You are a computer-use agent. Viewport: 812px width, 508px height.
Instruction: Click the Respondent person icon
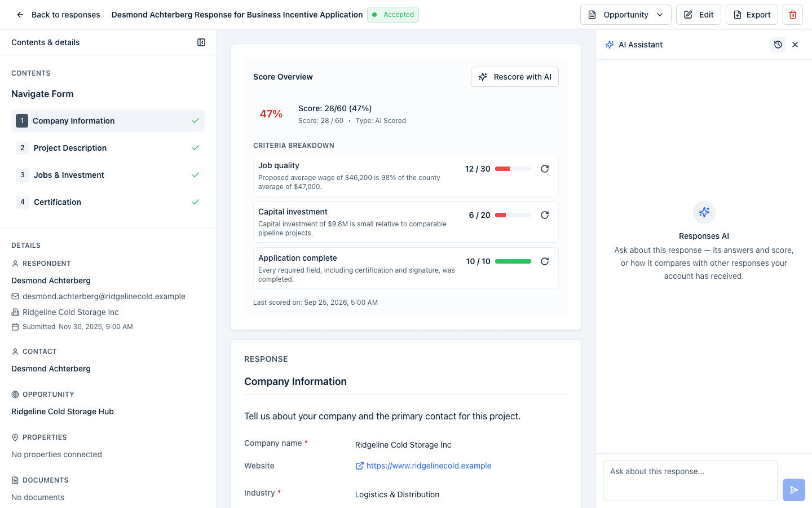pos(15,264)
